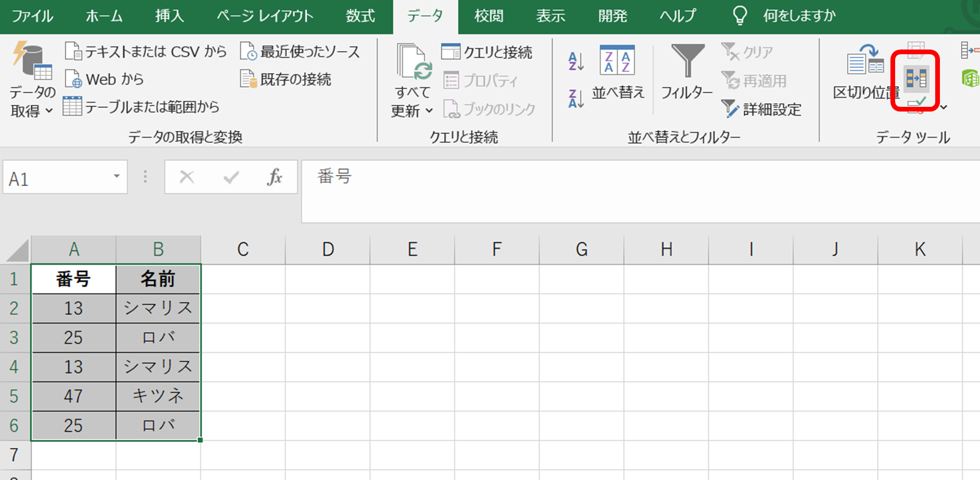
Task: Open the 並べ替え sort dialog
Action: tap(618, 73)
